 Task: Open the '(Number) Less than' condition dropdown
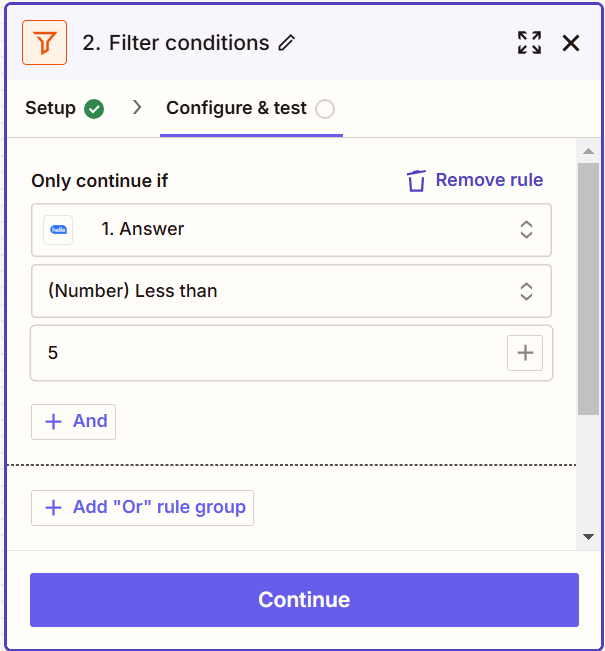pyautogui.click(x=291, y=291)
